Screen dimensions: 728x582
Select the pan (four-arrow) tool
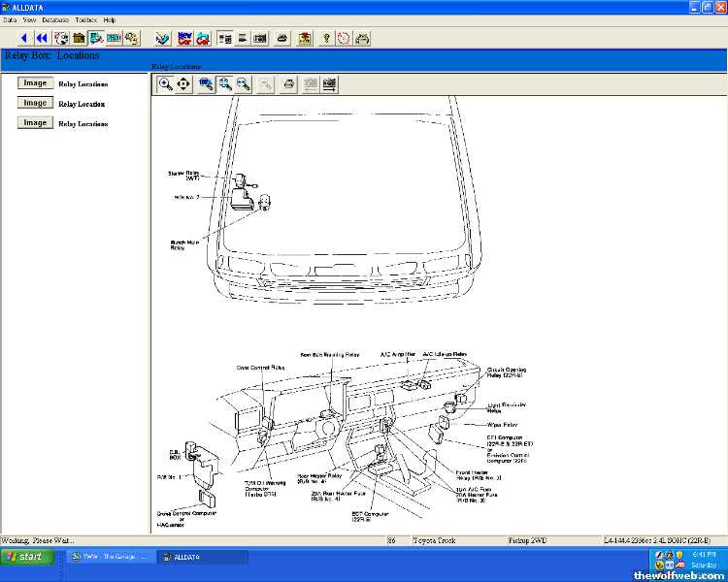click(183, 84)
